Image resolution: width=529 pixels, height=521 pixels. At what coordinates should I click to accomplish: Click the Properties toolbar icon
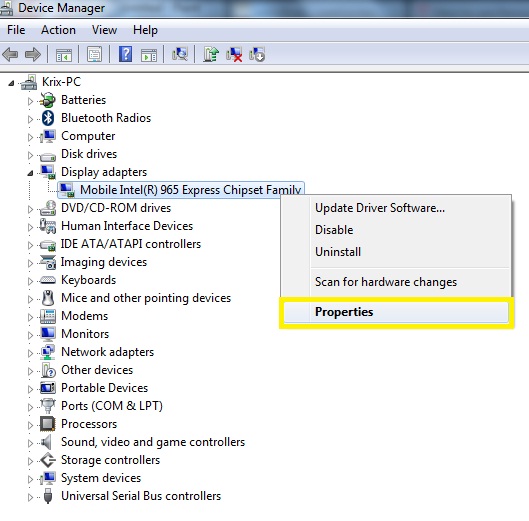click(x=94, y=54)
